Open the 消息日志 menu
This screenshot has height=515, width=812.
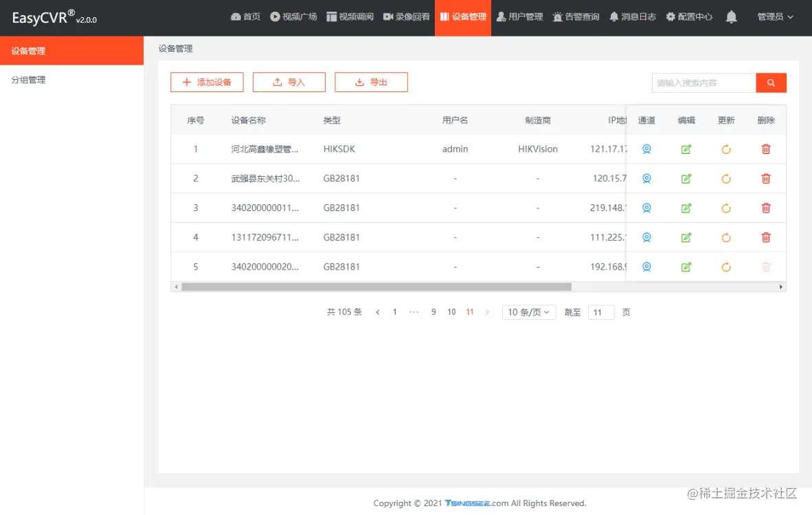coord(632,17)
